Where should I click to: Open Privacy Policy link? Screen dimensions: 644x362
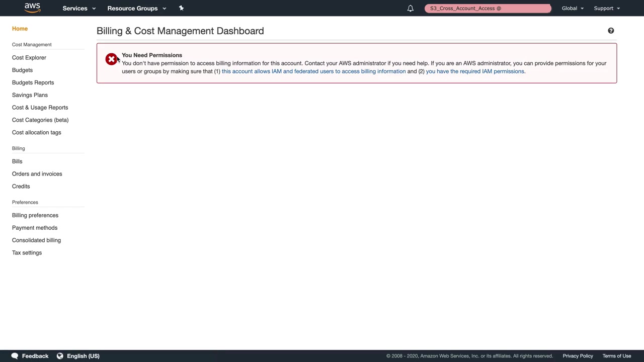click(x=578, y=356)
